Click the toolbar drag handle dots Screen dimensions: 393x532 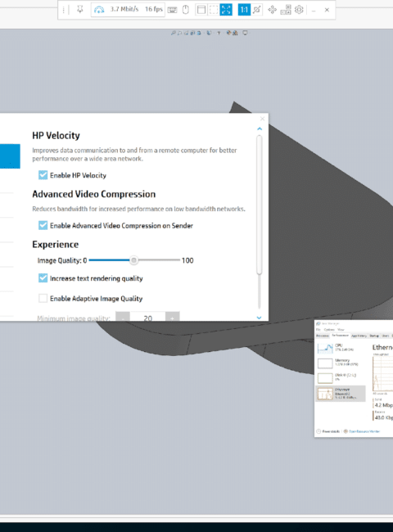(64, 10)
